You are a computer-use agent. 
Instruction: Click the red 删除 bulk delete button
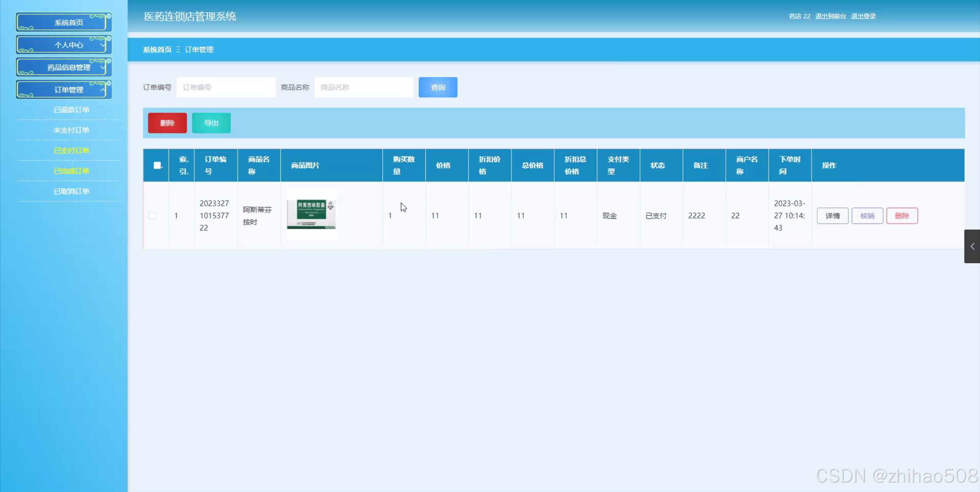pos(167,123)
